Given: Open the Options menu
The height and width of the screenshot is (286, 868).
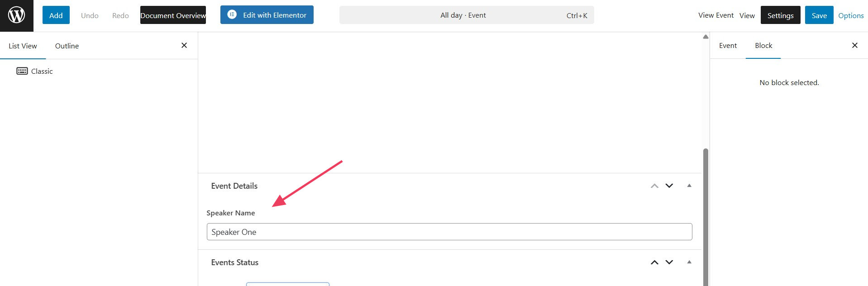Looking at the screenshot, I should tap(851, 15).
